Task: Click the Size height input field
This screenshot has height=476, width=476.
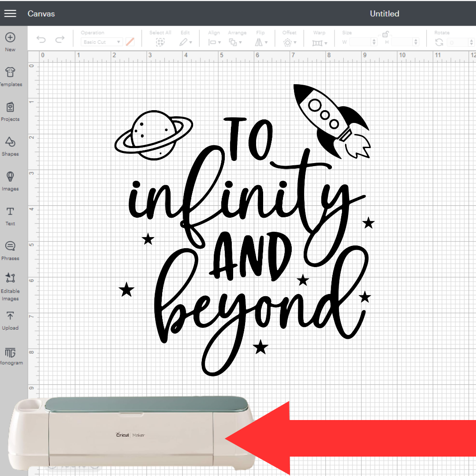Action: 402,42
